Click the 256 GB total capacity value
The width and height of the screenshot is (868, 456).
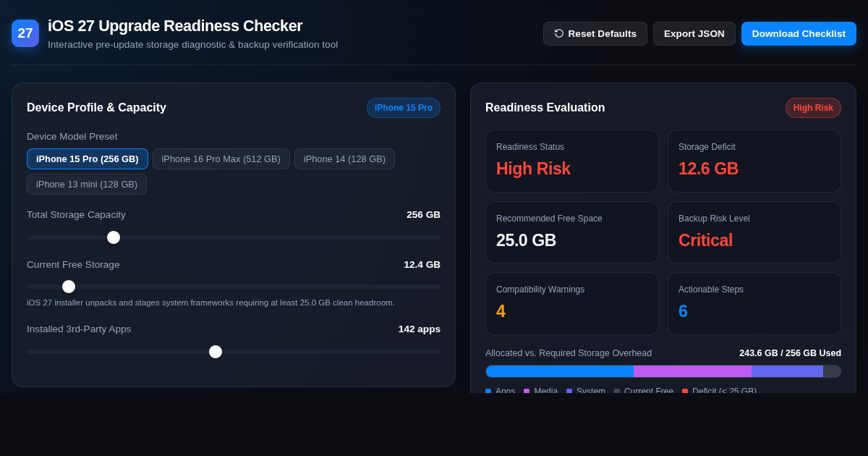423,215
